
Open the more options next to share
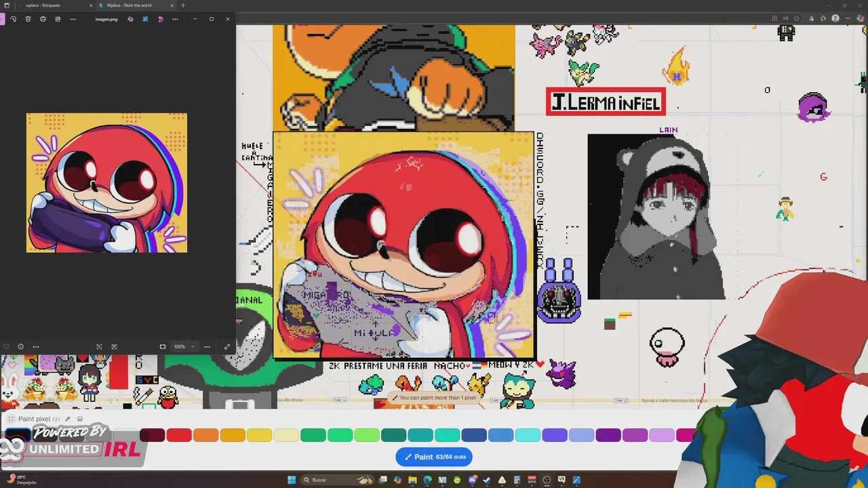coord(73,19)
